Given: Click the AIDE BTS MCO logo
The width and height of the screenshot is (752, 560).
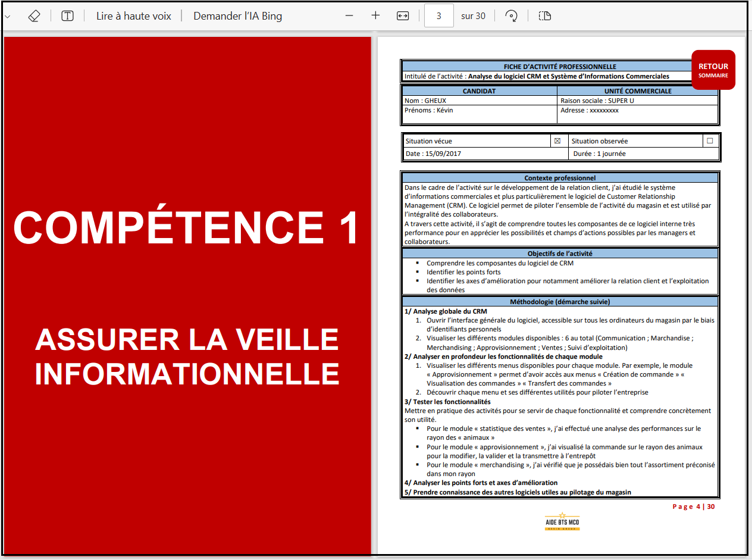Looking at the screenshot, I should [x=562, y=521].
